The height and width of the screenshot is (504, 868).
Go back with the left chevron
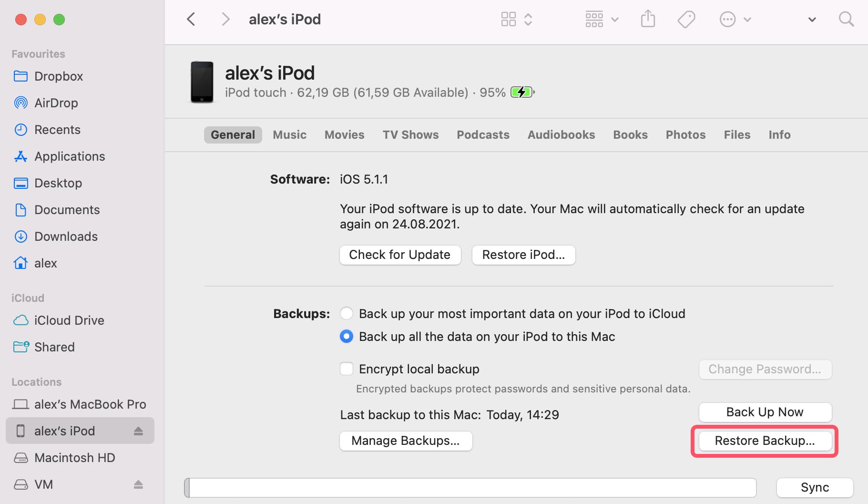(191, 20)
